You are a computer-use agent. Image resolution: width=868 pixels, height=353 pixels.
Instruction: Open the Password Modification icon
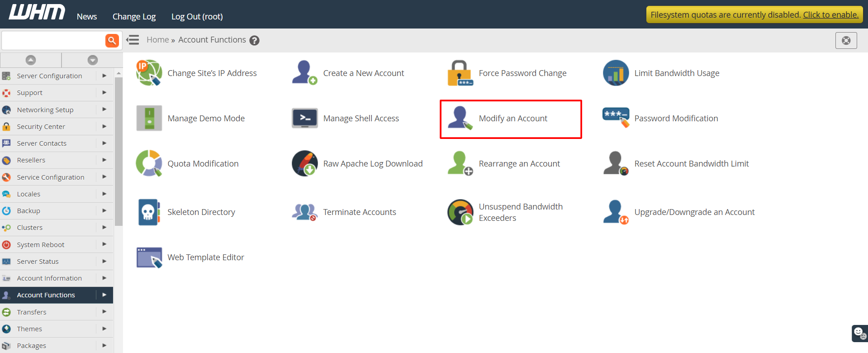[616, 117]
